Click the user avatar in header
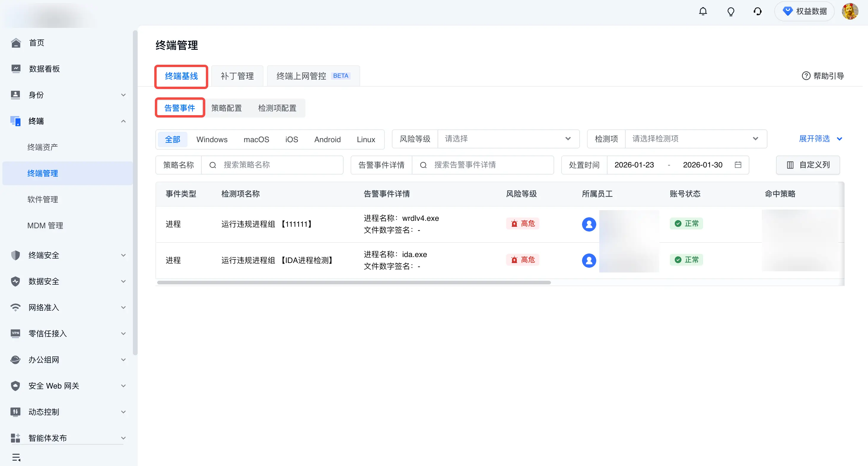This screenshot has height=466, width=868. pyautogui.click(x=850, y=12)
